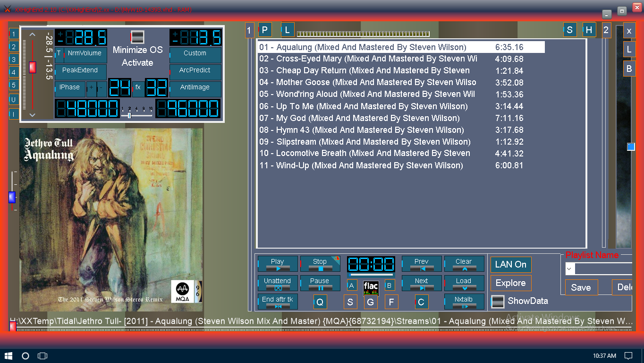Image resolution: width=644 pixels, height=363 pixels.
Task: Click the blue slider beside album art
Action: tap(12, 197)
